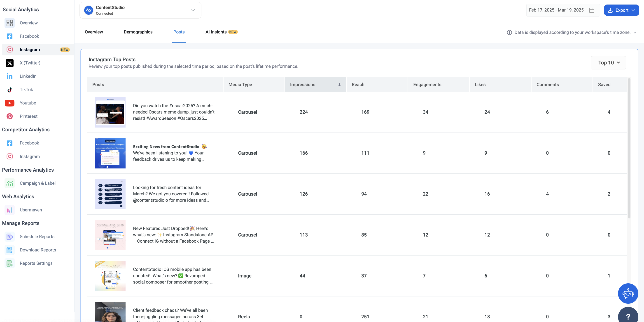The width and height of the screenshot is (644, 322).
Task: Open Reports Settings link
Action: pyautogui.click(x=36, y=263)
